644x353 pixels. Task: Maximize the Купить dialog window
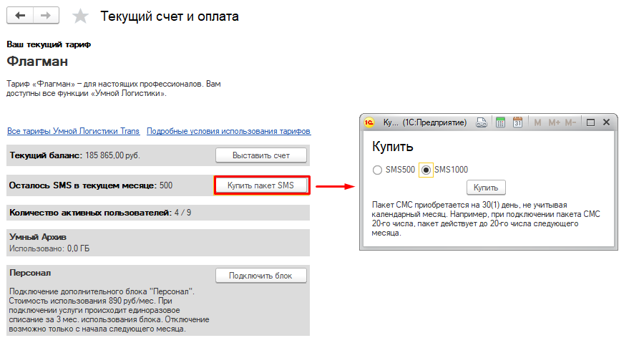click(590, 122)
